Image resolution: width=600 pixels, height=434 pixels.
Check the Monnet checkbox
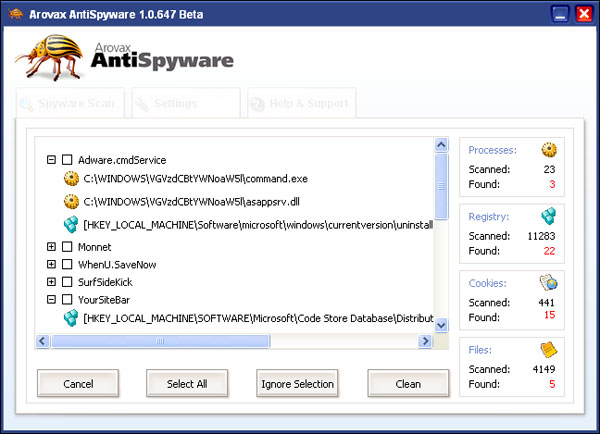(67, 247)
